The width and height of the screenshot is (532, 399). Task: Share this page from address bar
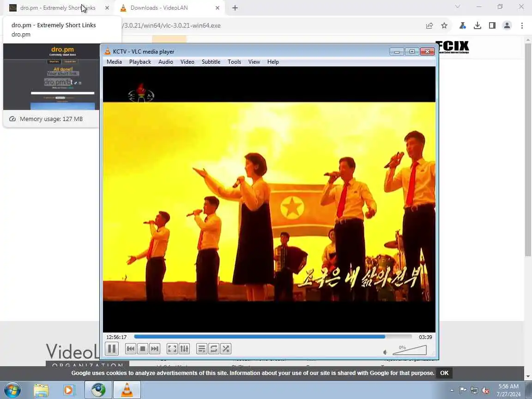coord(429,25)
